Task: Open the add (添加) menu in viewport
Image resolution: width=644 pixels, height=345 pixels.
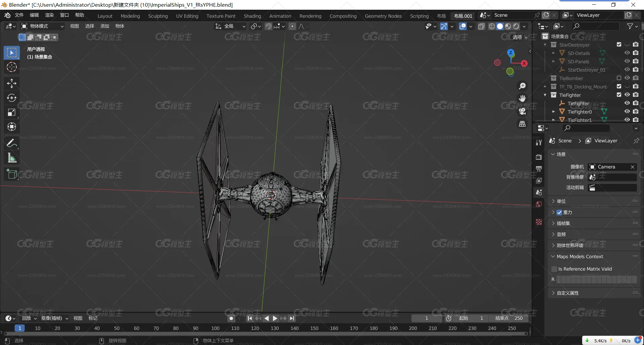Action: pyautogui.click(x=105, y=26)
